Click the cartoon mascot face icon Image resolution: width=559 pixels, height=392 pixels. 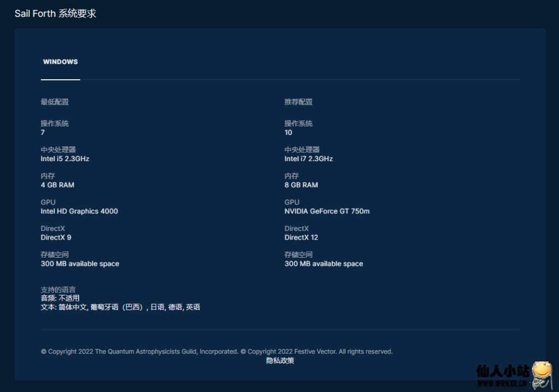pyautogui.click(x=542, y=374)
